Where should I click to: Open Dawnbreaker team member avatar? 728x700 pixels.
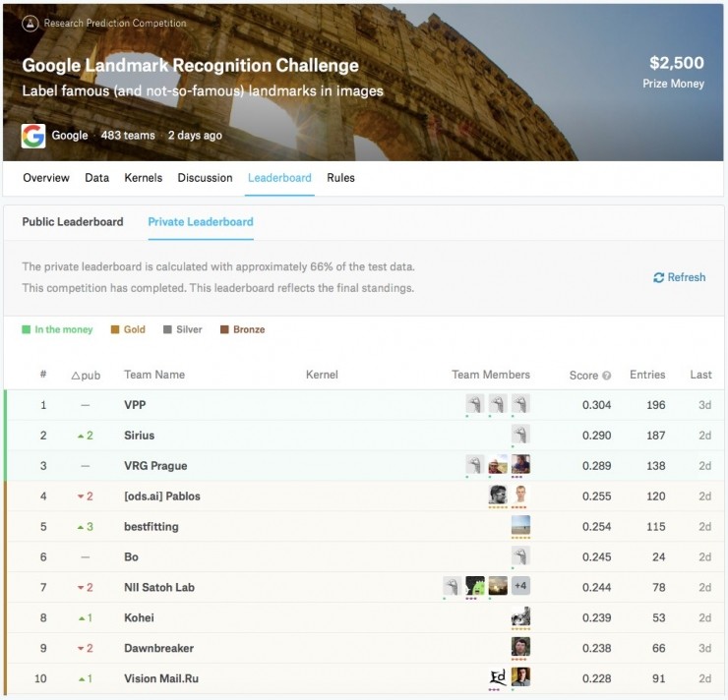[520, 647]
